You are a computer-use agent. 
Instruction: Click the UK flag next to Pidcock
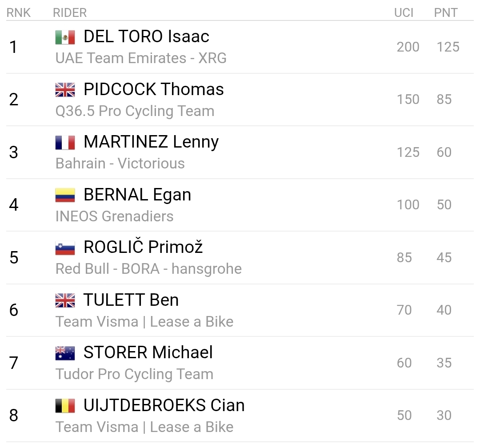[x=65, y=90]
